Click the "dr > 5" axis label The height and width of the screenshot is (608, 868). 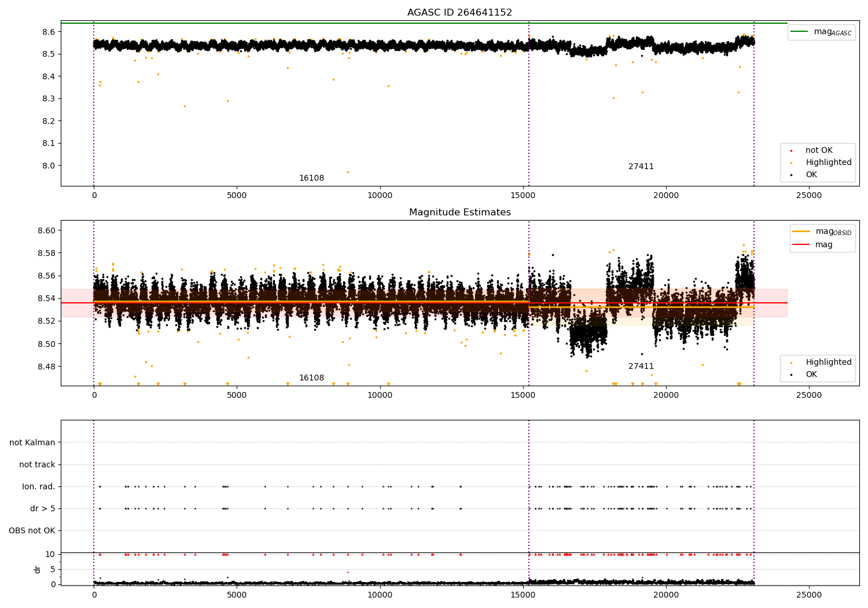(43, 508)
